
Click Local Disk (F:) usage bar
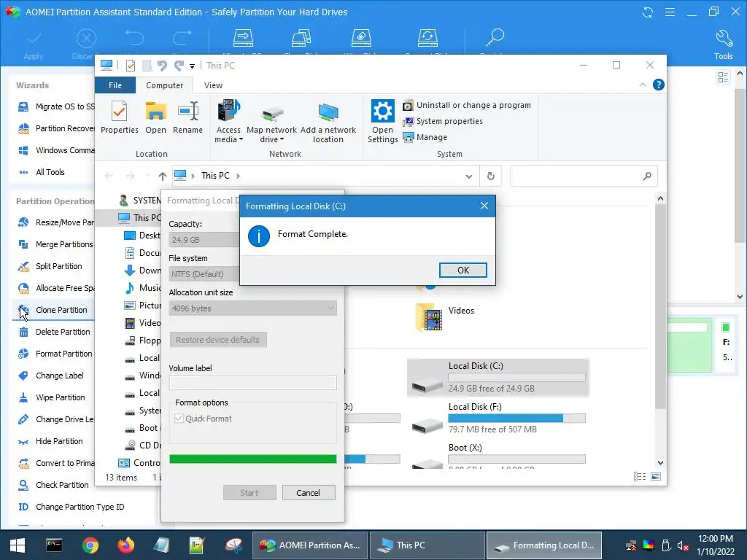(516, 418)
